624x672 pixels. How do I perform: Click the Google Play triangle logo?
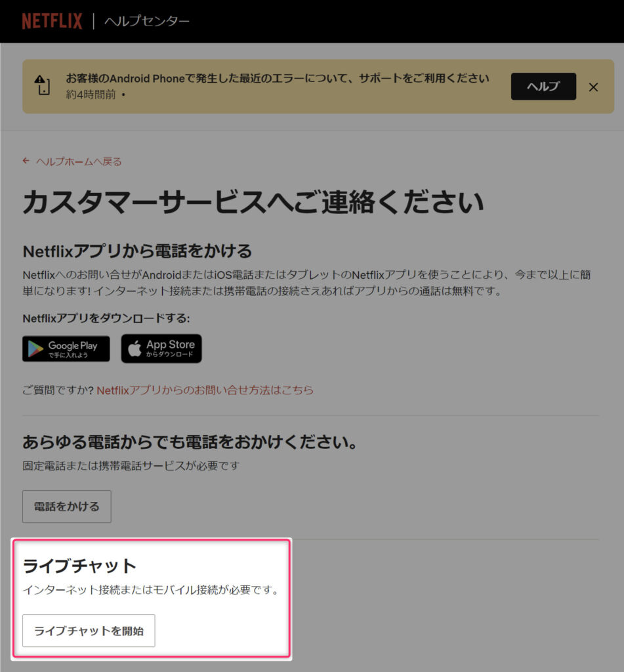pyautogui.click(x=35, y=349)
